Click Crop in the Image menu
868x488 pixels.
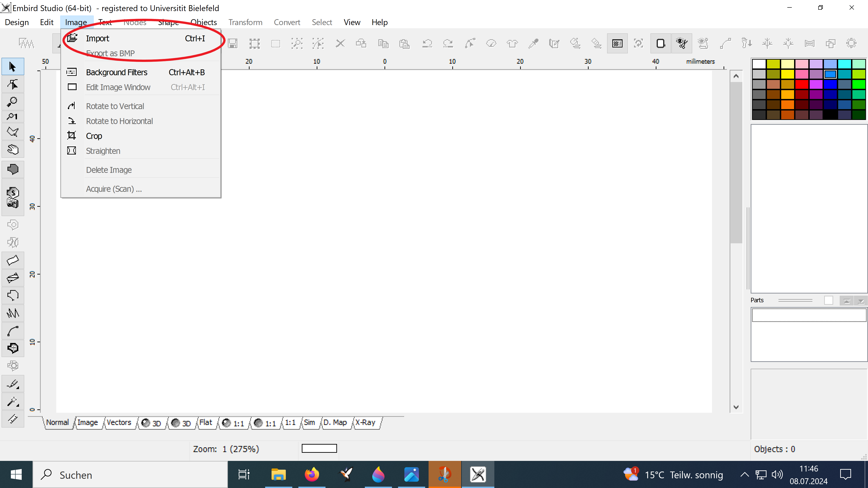point(94,135)
